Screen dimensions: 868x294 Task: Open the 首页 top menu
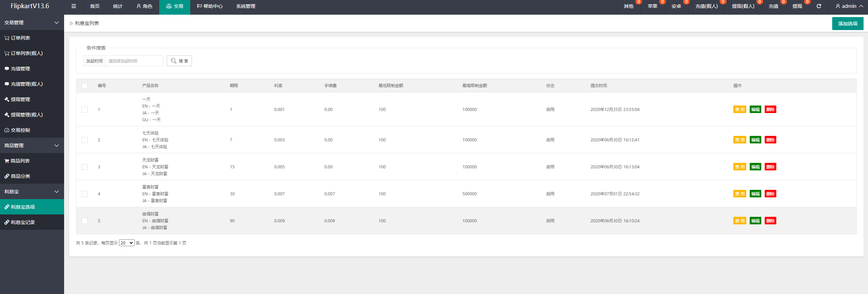tap(95, 6)
